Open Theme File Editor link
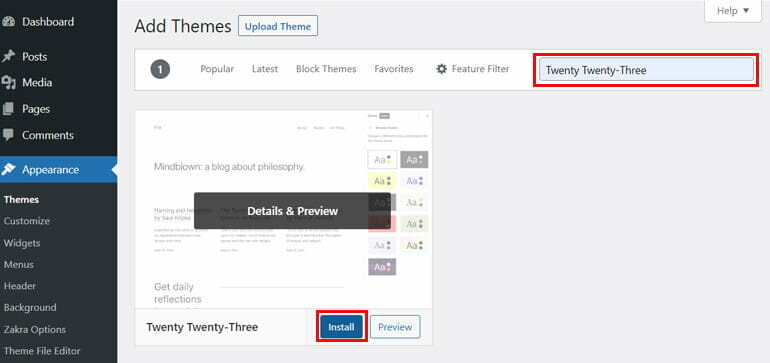Screen dimensions: 770x363 42,351
